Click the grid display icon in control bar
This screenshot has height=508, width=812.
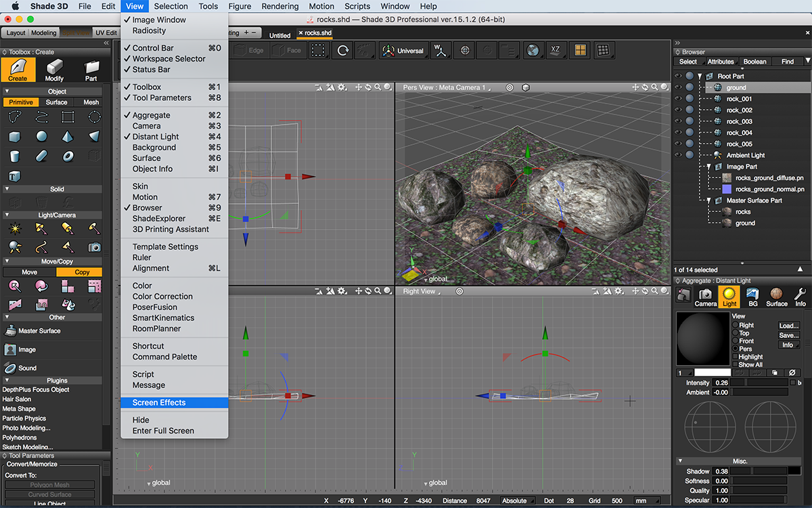604,50
